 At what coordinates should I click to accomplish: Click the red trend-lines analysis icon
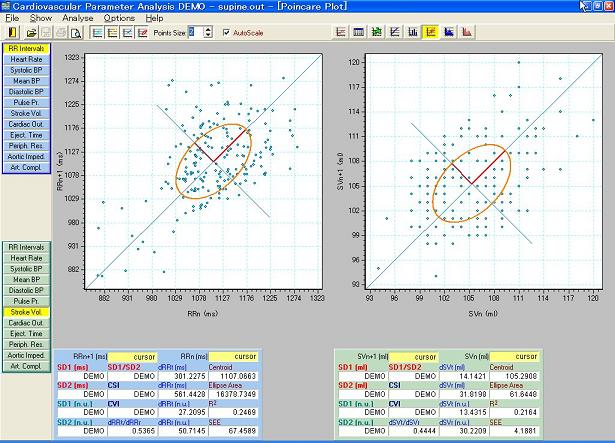341,32
